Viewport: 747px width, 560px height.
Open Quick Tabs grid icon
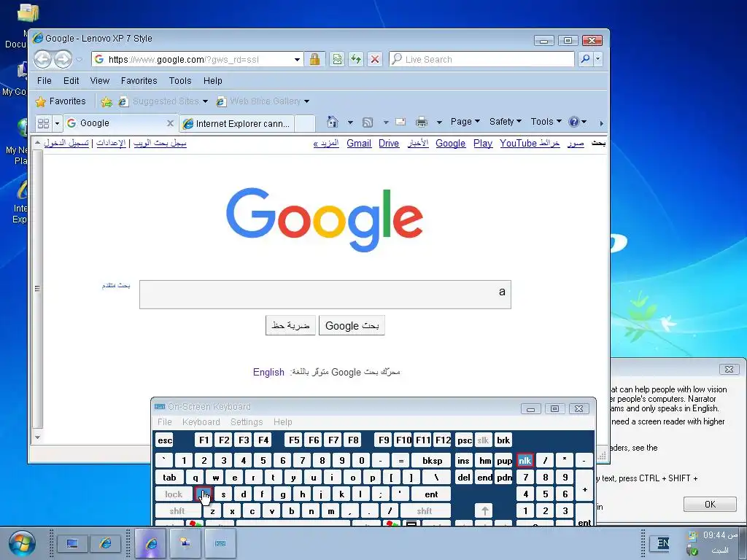[43, 123]
